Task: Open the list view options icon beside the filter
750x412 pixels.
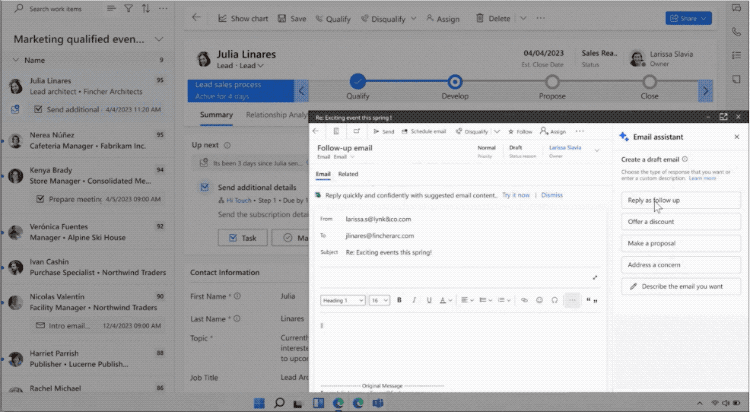Action: pos(111,8)
